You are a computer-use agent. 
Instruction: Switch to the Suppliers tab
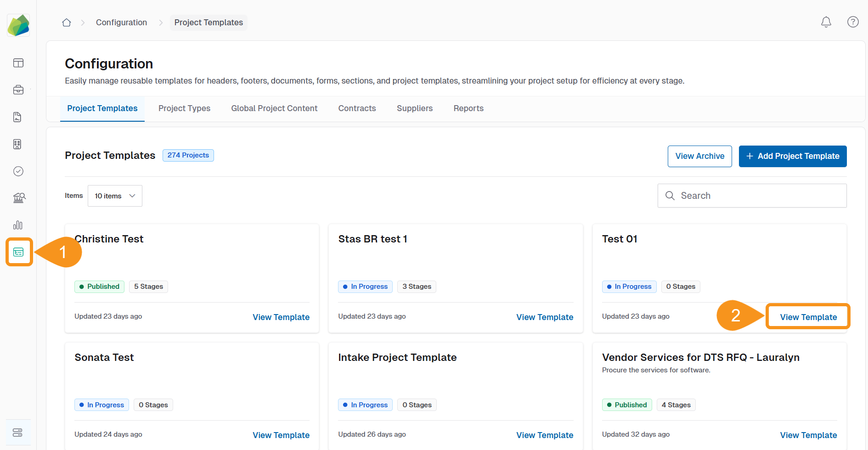pyautogui.click(x=414, y=108)
